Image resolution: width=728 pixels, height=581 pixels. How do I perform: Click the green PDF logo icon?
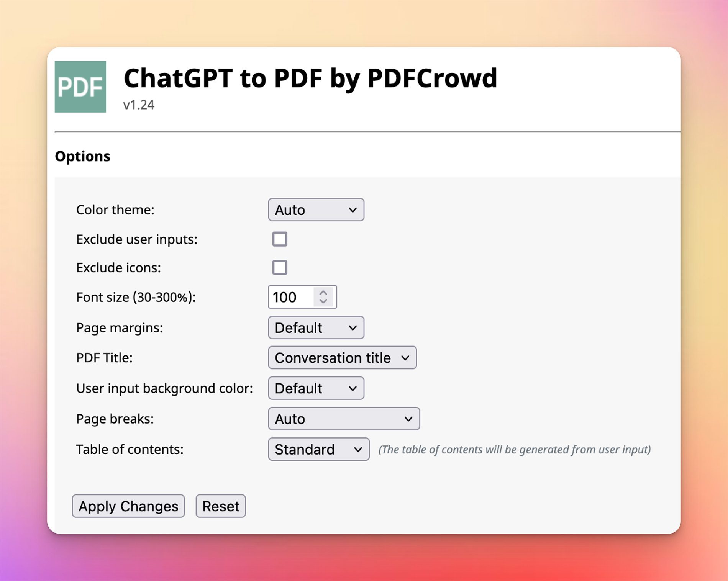(80, 85)
